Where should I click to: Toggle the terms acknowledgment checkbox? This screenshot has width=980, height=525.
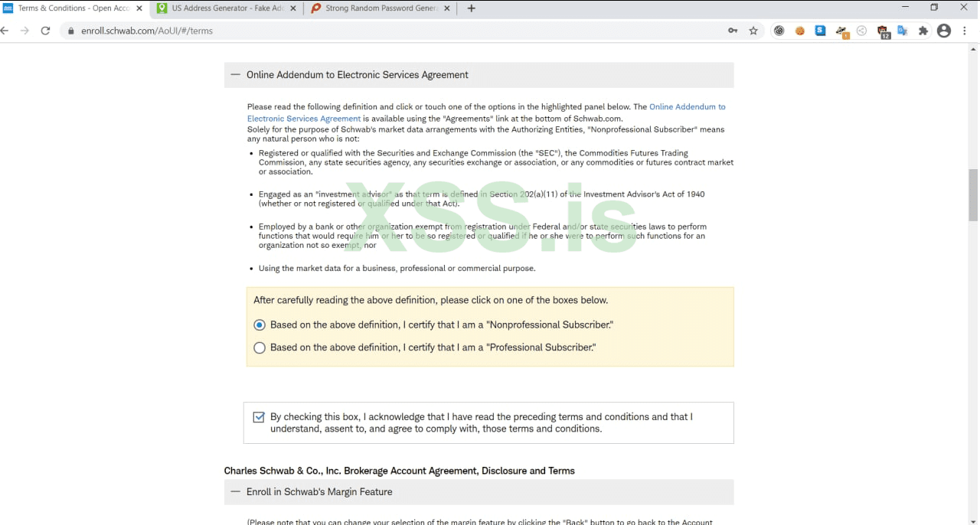pyautogui.click(x=259, y=417)
